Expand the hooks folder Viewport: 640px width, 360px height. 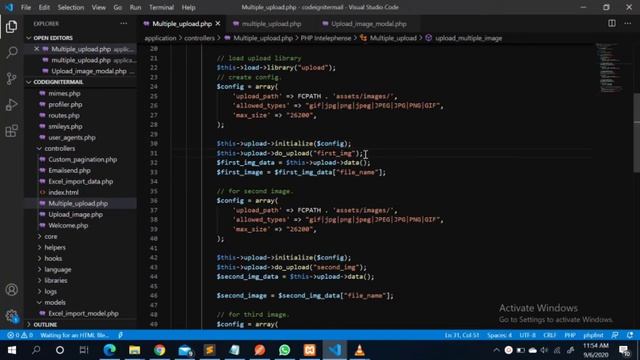53,258
